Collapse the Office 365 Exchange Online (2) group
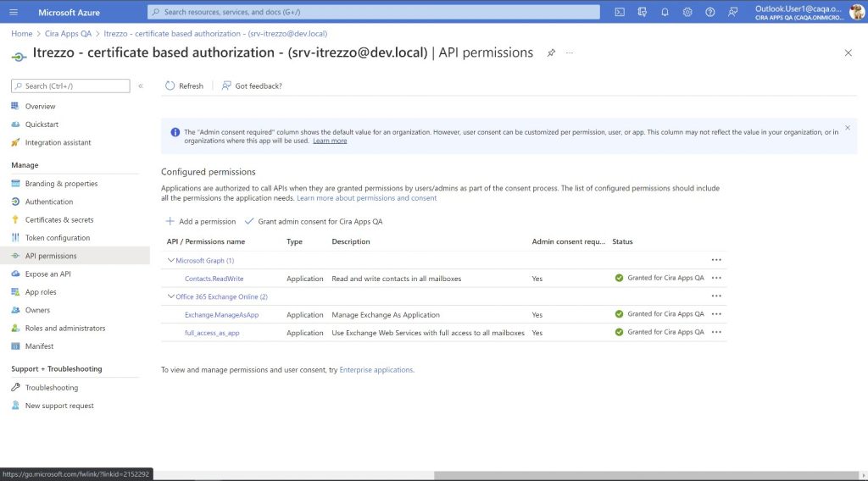 tap(171, 296)
